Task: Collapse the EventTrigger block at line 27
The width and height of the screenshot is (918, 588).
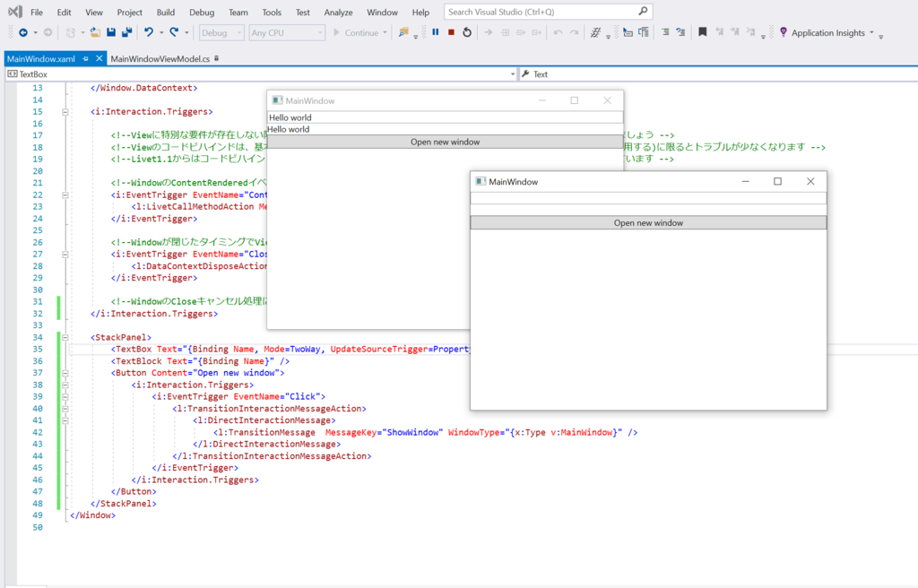Action: pyautogui.click(x=65, y=255)
